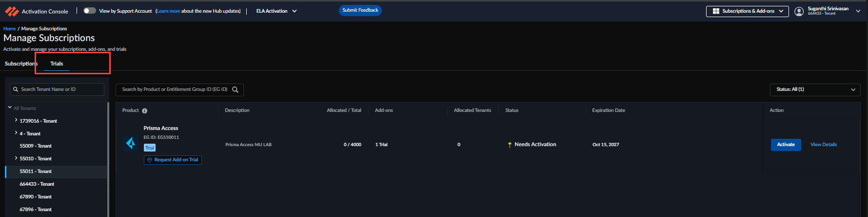Screen dimensions: 868x217
Task: Collapse the All Tenants tree
Action: (x=10, y=108)
